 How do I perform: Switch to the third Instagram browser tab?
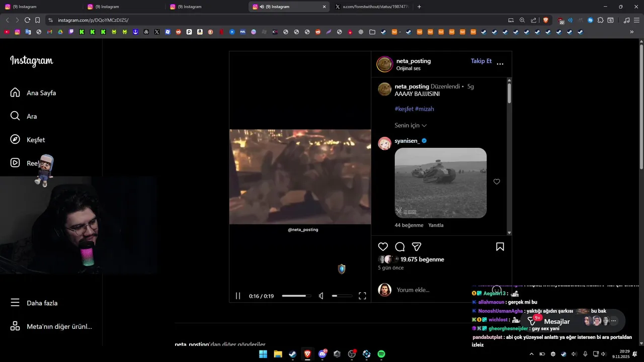tap(205, 7)
